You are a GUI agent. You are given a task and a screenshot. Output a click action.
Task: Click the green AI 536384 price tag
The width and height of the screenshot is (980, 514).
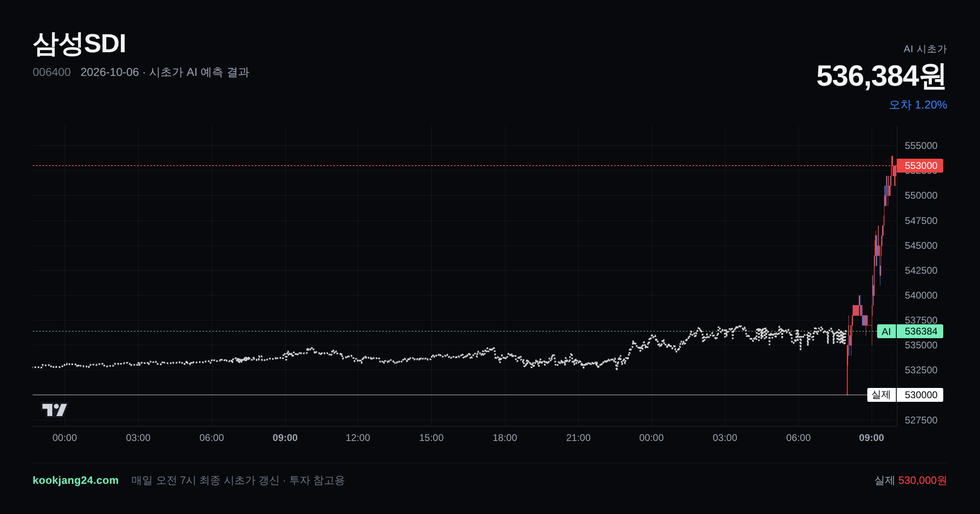[x=910, y=331]
